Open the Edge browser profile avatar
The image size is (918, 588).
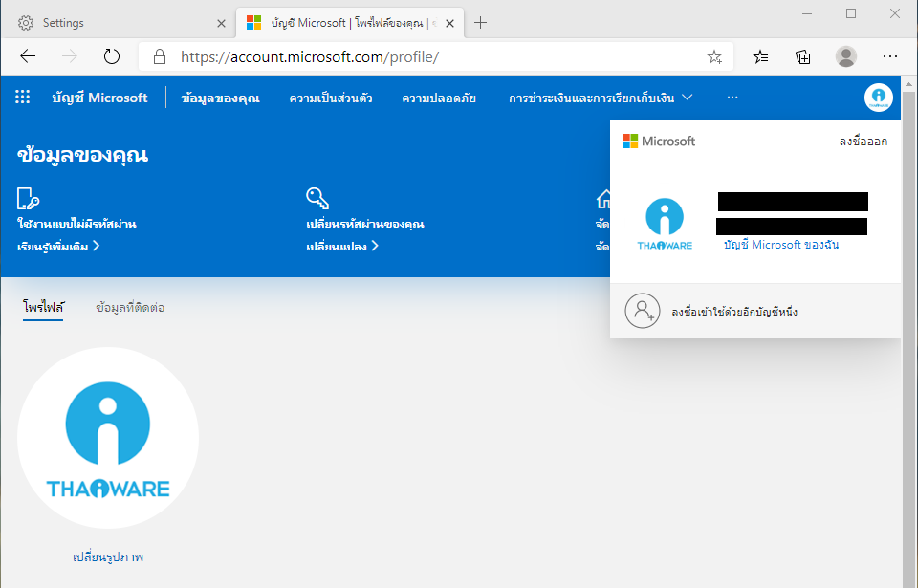point(846,56)
